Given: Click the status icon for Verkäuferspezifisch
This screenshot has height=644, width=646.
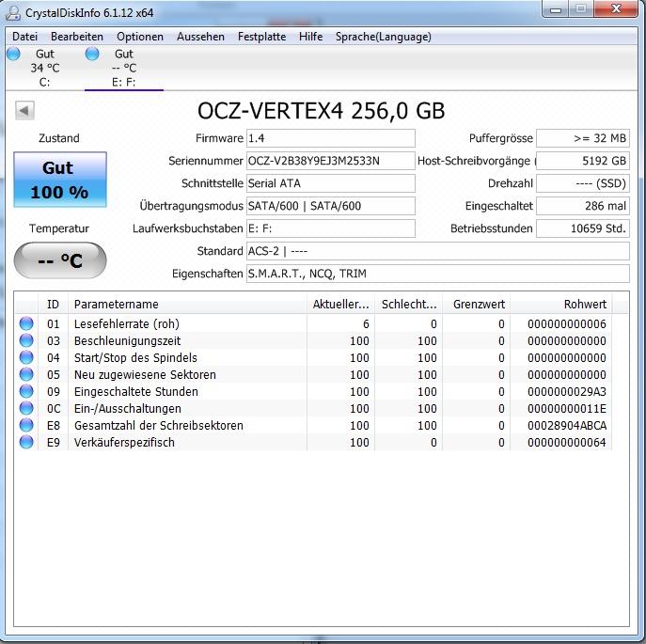Looking at the screenshot, I should [26, 442].
